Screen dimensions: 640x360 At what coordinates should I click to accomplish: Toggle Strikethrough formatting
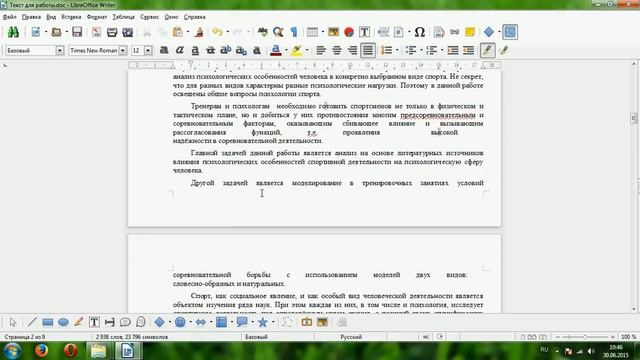(x=210, y=50)
